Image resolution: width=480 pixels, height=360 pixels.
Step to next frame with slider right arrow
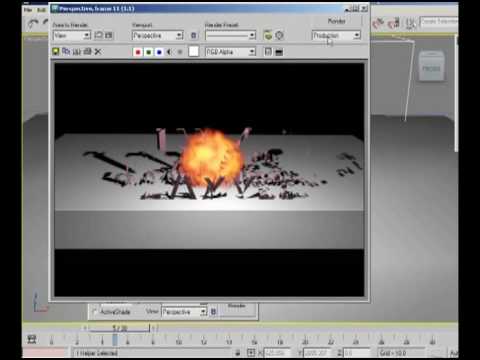pyautogui.click(x=154, y=328)
